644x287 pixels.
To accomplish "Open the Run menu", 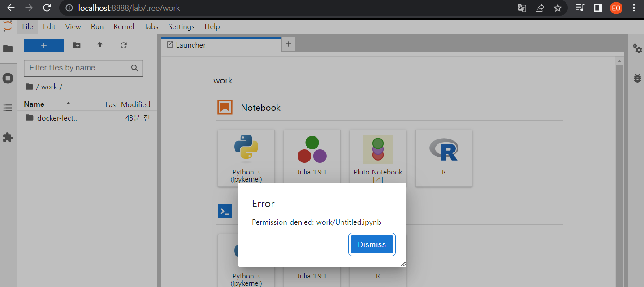I will coord(97,26).
